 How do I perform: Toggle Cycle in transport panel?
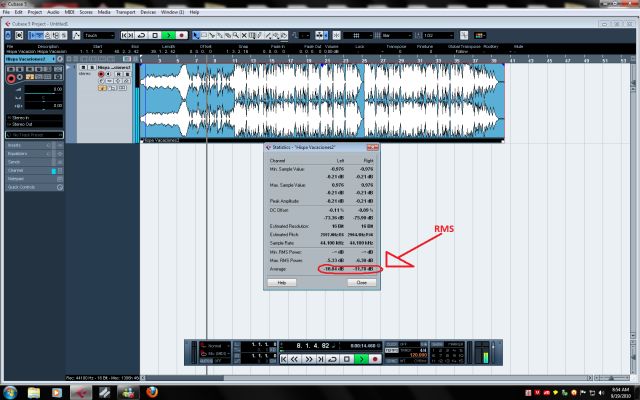(x=332, y=359)
